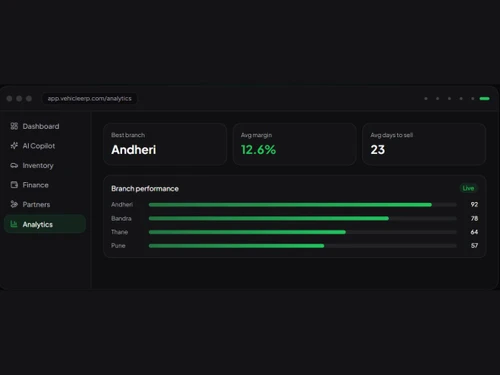Click the Partners icon in sidebar

coord(14,204)
